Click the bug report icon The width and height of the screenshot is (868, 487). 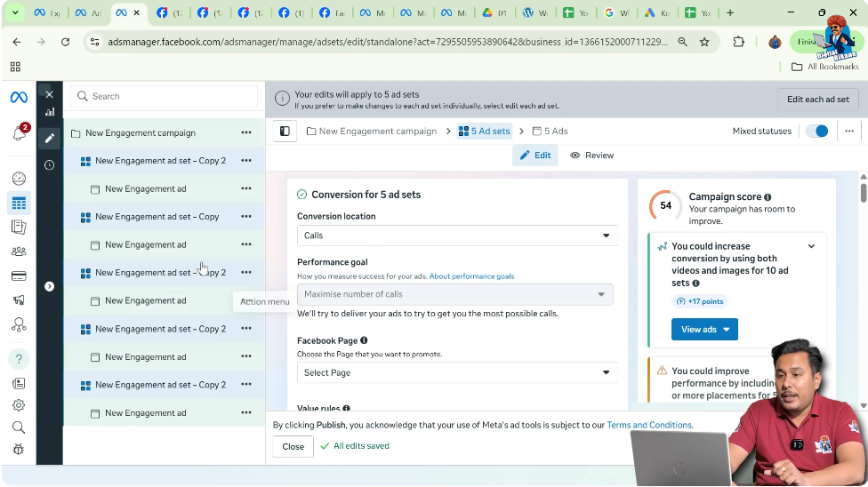coord(19,450)
